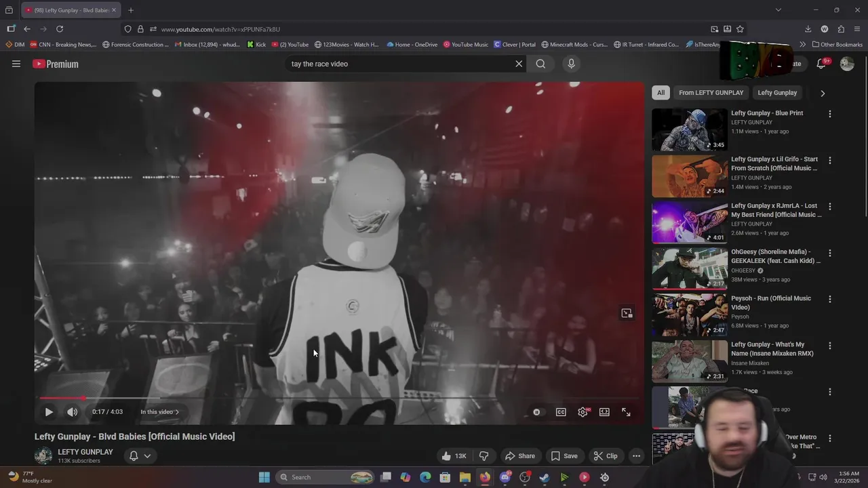Enter full screen video mode
This screenshot has width=868, height=488.
(626, 412)
